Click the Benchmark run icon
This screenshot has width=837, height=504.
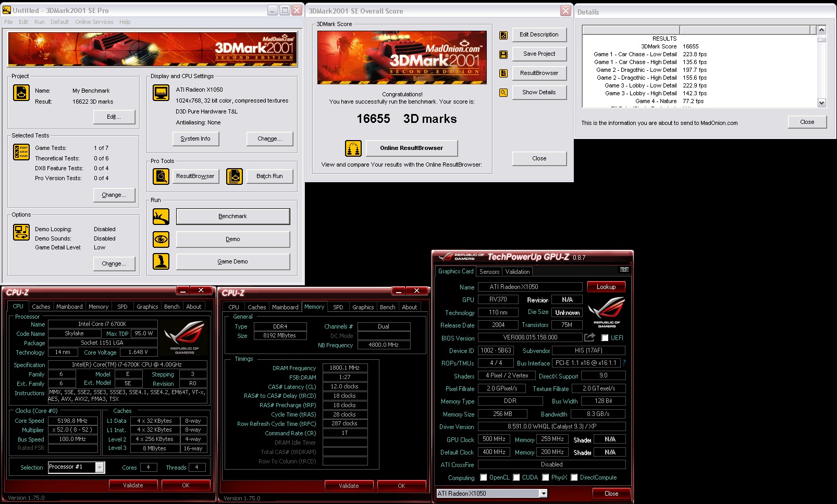pyautogui.click(x=161, y=217)
